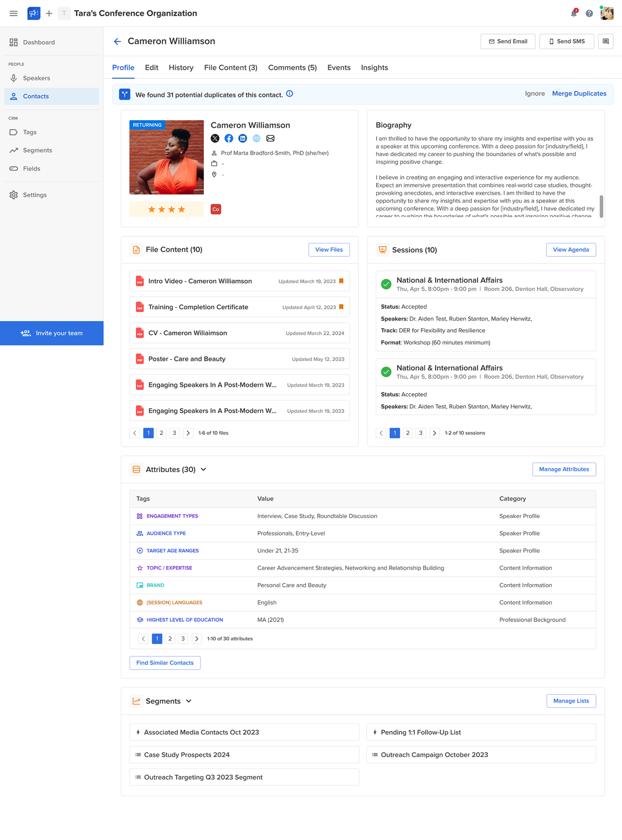The image size is (622, 840).
Task: Open Settings in the sidebar
Action: [x=52, y=195]
